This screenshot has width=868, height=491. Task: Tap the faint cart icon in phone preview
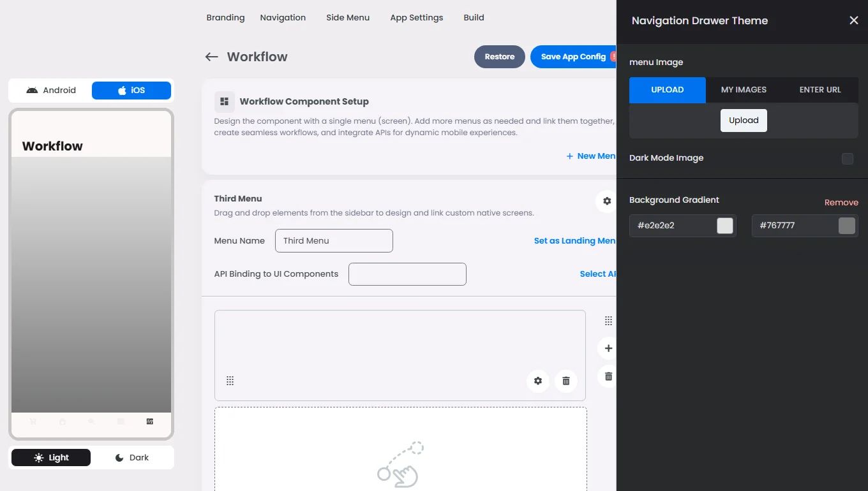(x=33, y=421)
